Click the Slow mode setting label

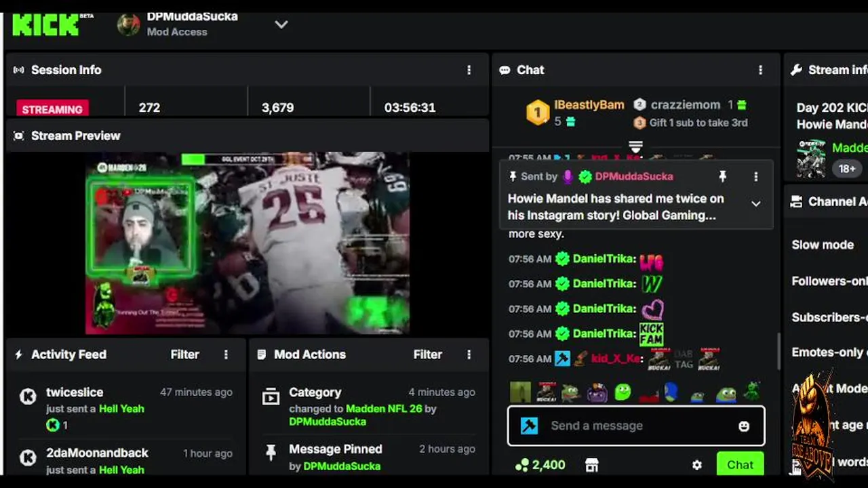click(823, 245)
